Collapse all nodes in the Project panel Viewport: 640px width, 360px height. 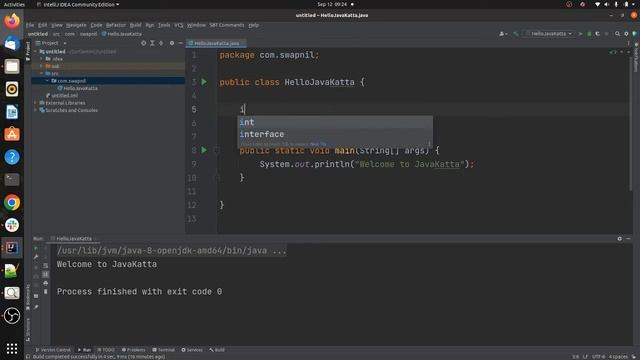coord(161,43)
